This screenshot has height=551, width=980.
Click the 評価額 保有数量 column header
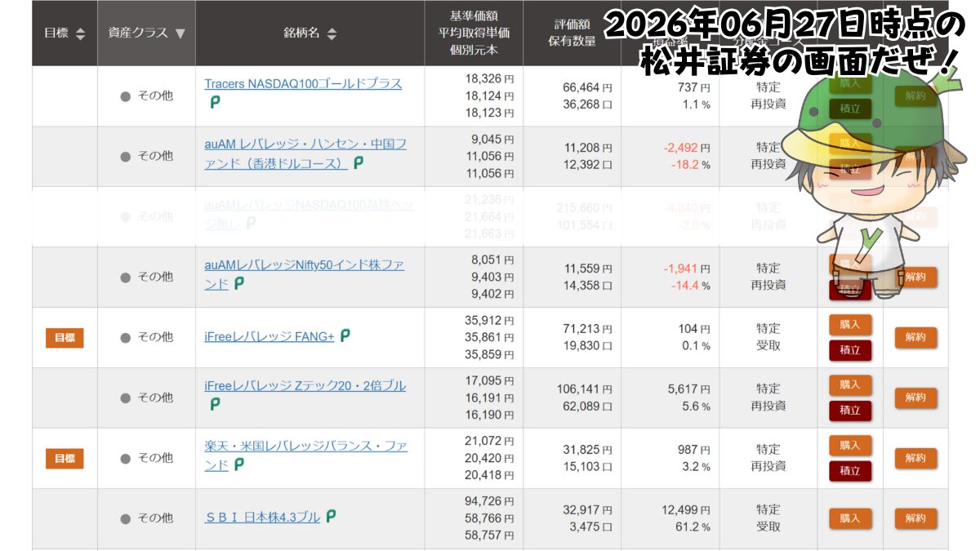pos(572,33)
